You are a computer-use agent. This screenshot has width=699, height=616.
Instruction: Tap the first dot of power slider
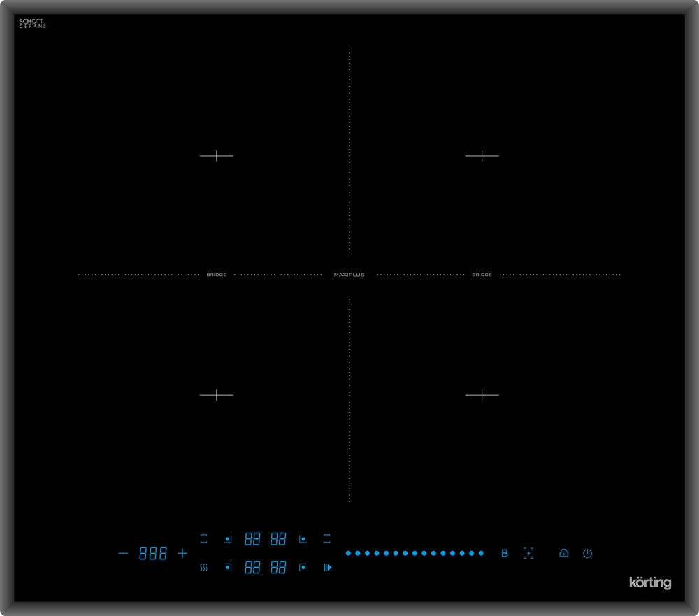point(348,553)
